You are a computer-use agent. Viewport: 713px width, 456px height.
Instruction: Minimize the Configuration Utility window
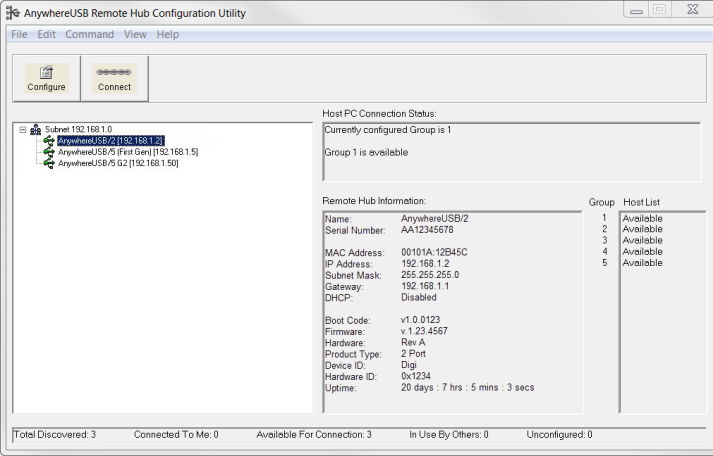pyautogui.click(x=636, y=10)
